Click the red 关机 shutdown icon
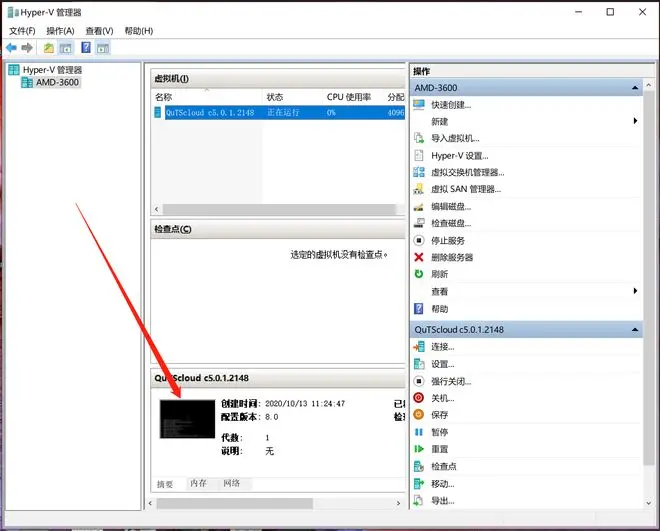Screen dimensions: 660x531 tap(419, 398)
